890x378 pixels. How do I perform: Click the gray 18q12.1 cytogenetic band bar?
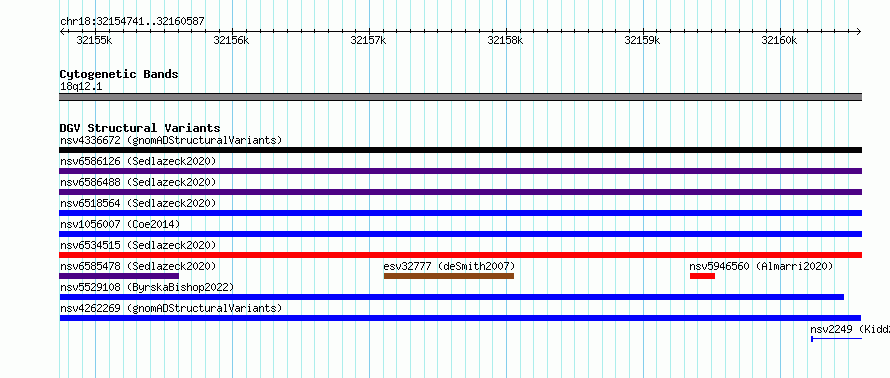(x=460, y=97)
